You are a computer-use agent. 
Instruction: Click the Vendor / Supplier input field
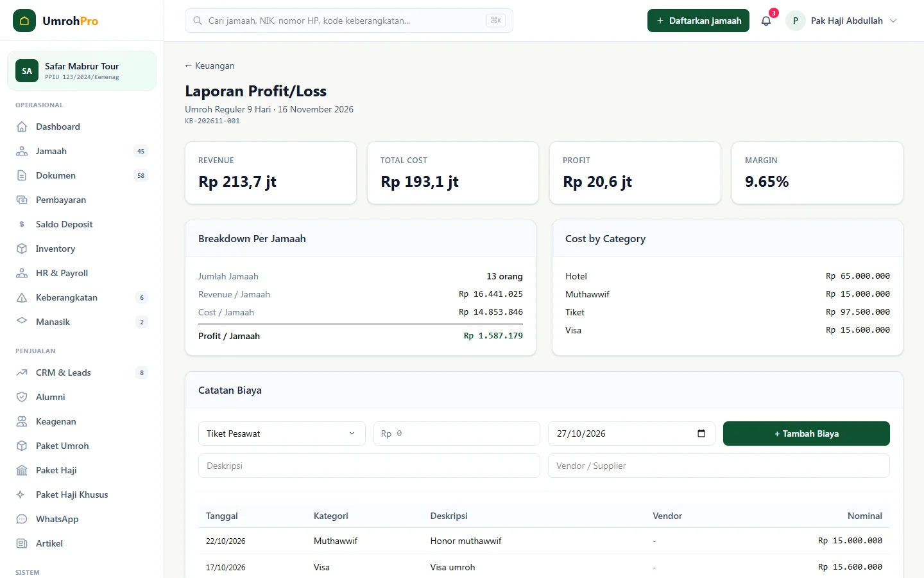pyautogui.click(x=719, y=466)
